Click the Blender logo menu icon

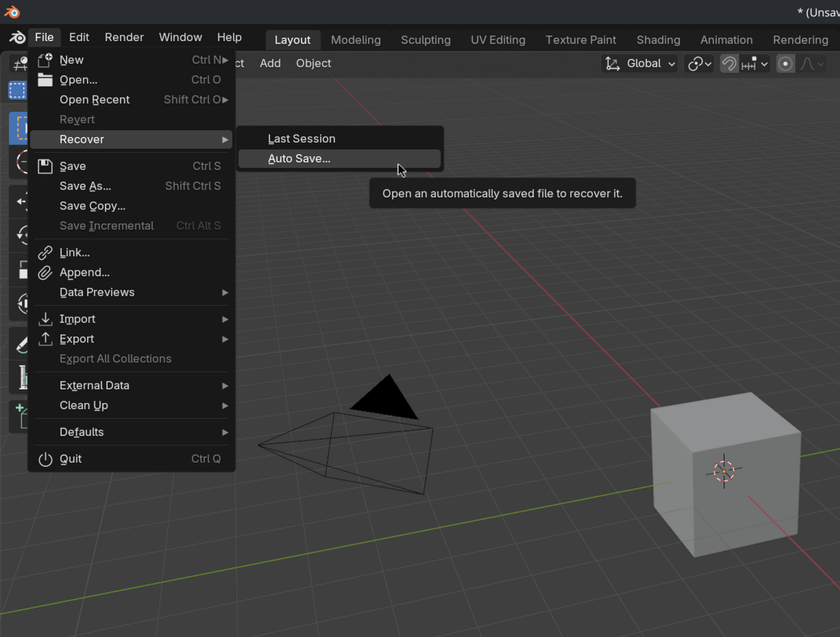17,38
